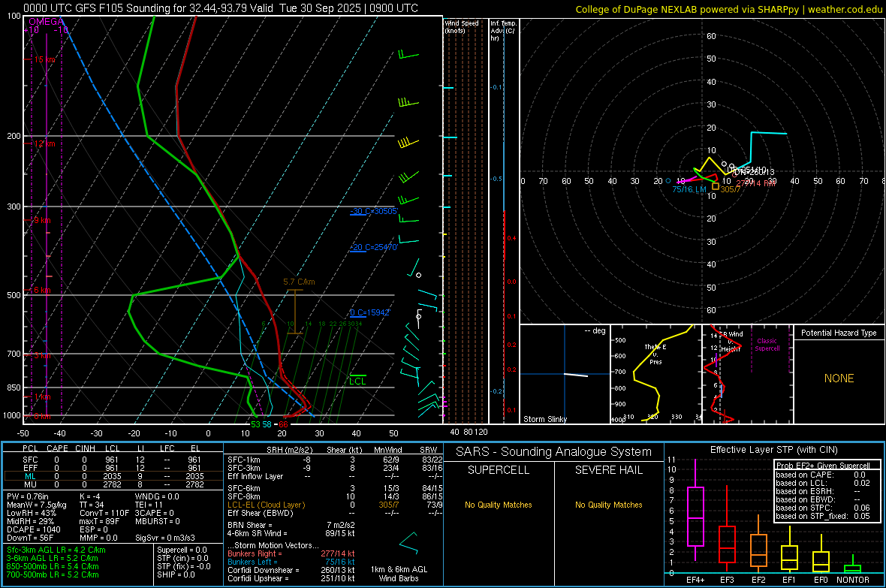Image resolution: width=886 pixels, height=588 pixels.
Task: Click the '75/16 LM' hodograph label
Action: click(x=689, y=189)
